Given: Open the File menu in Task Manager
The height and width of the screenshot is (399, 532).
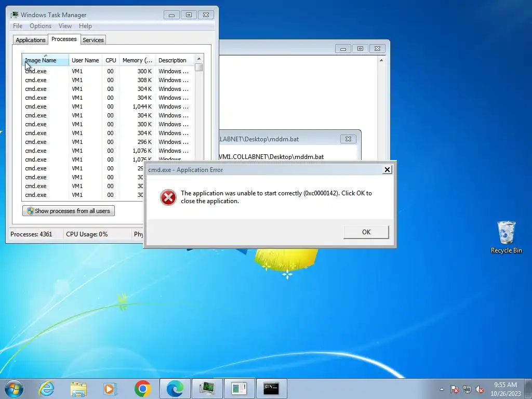Looking at the screenshot, I should click(x=18, y=26).
